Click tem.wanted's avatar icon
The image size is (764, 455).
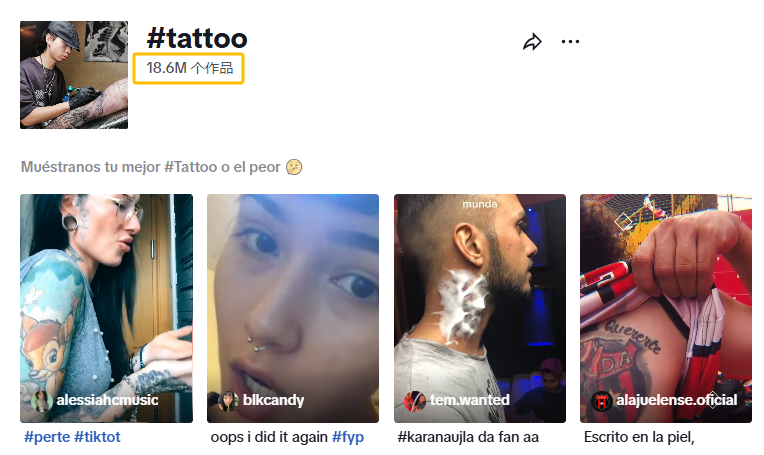tap(415, 401)
